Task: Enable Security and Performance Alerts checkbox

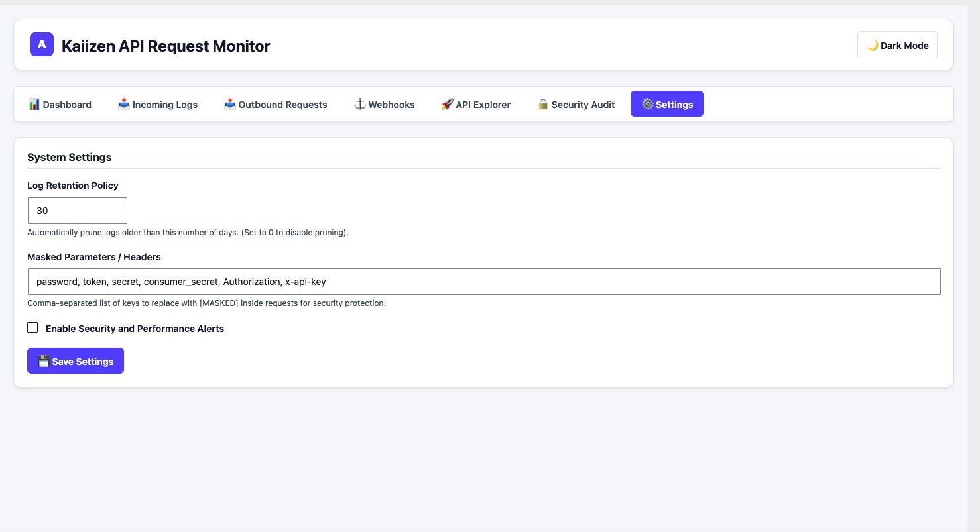Action: tap(32, 327)
